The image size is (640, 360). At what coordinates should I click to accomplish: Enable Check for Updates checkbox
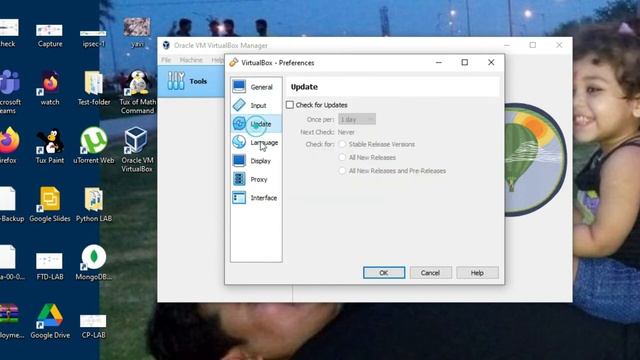pos(290,105)
